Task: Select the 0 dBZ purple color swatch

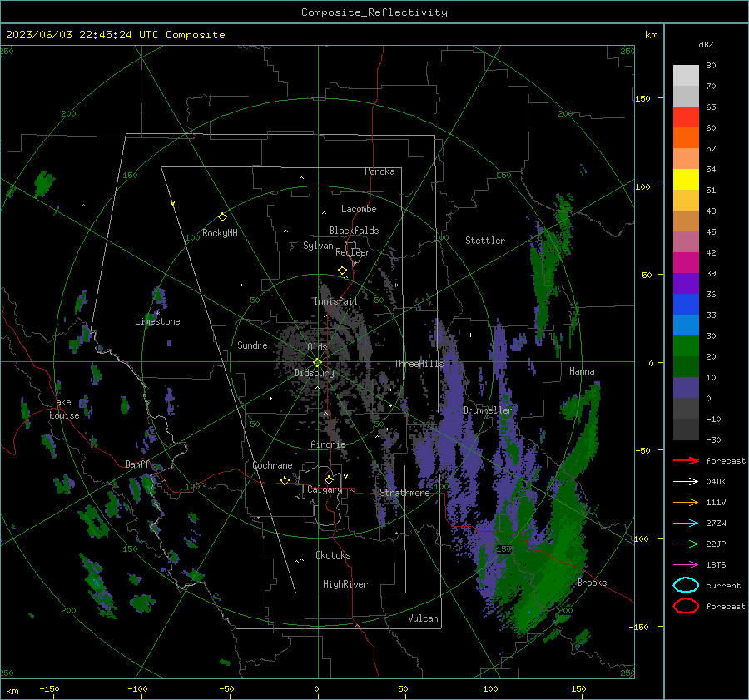Action: click(x=686, y=388)
